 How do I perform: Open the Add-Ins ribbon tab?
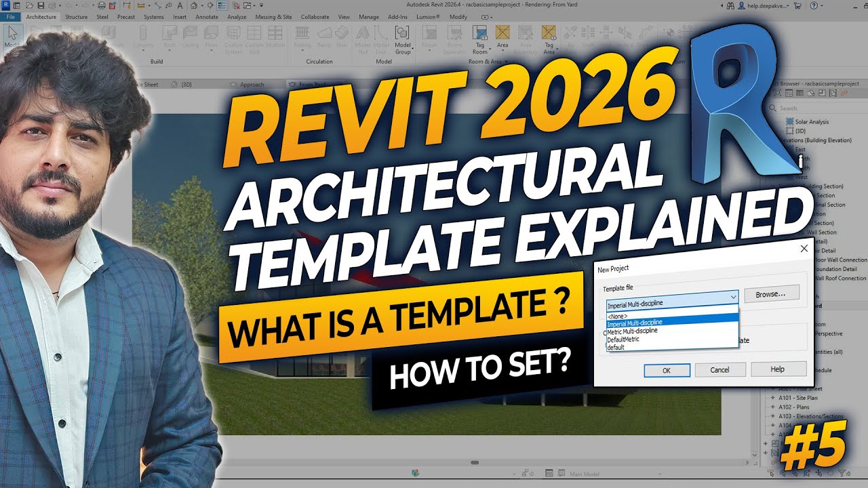(398, 16)
